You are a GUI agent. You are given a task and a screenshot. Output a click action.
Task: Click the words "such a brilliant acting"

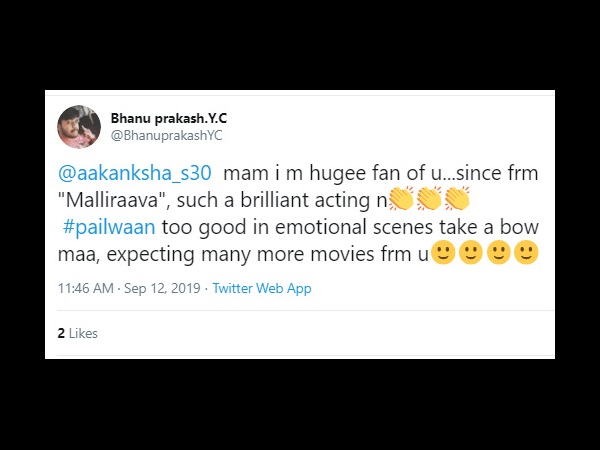[x=274, y=201]
